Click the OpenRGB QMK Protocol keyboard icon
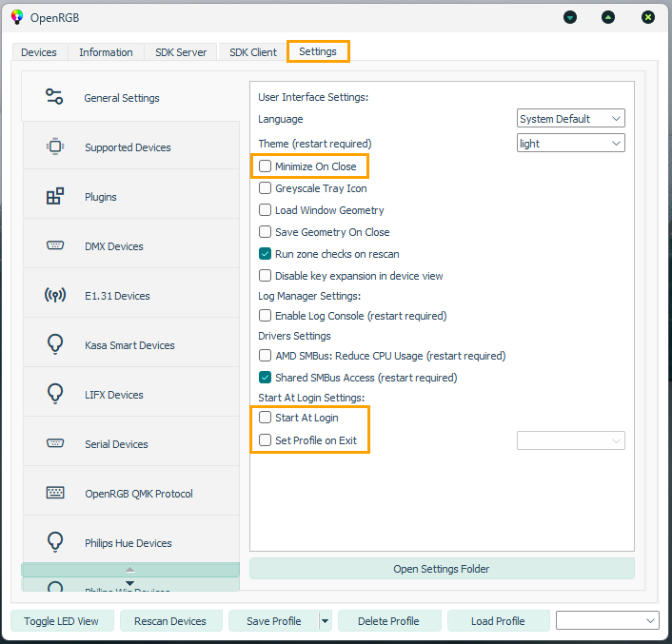The width and height of the screenshot is (672, 644). [55, 493]
